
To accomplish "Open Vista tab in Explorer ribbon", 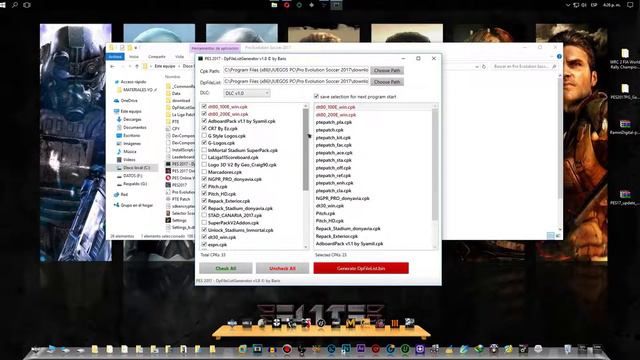I will (x=179, y=57).
